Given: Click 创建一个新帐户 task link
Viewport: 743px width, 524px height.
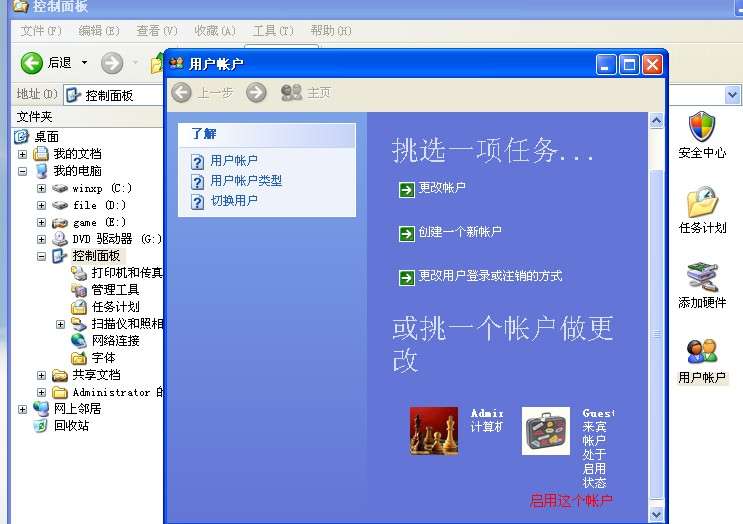Looking at the screenshot, I should pos(460,232).
